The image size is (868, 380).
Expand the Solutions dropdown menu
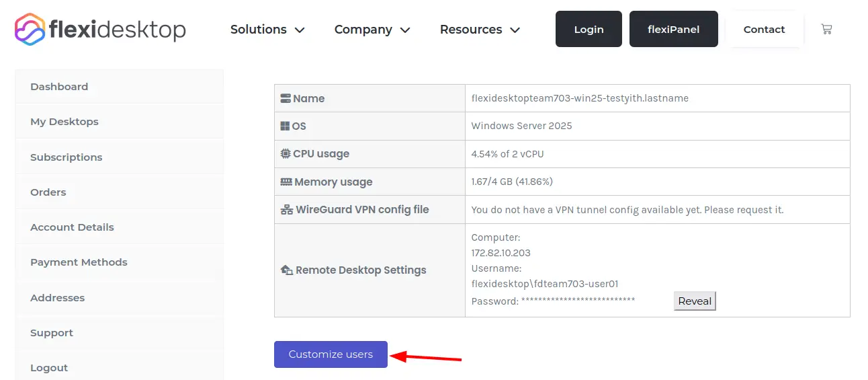click(x=267, y=30)
